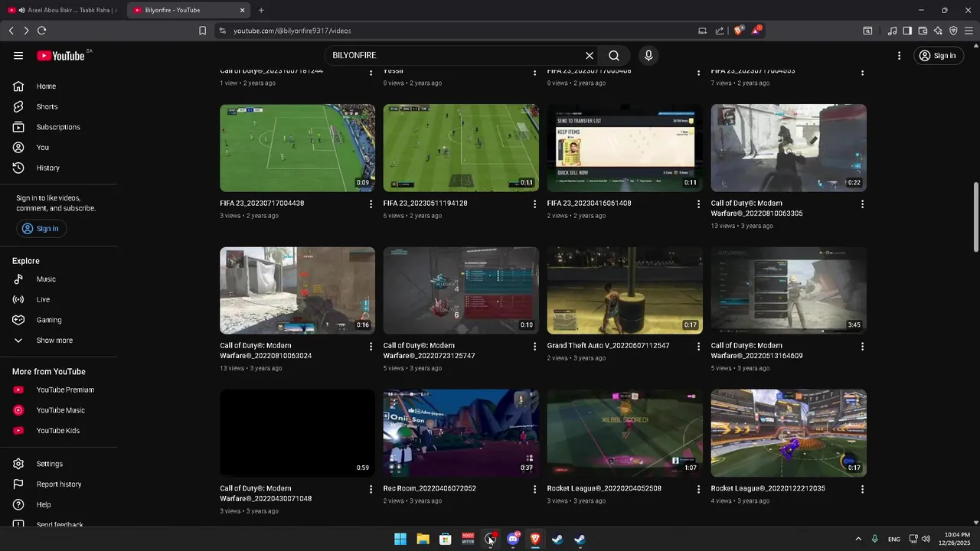980x551 pixels.
Task: Go forward in browser history
Action: [26, 31]
